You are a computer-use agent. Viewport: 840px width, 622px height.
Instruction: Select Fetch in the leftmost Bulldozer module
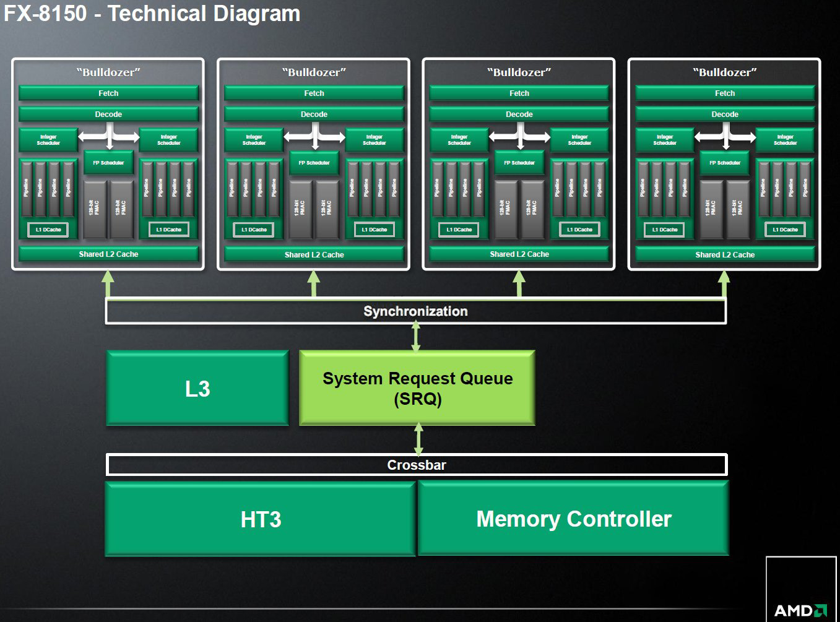tap(108, 93)
